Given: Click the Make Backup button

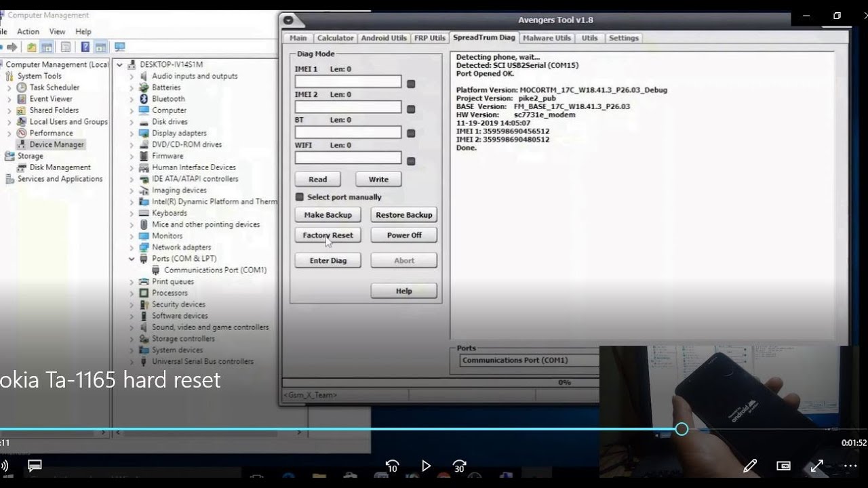Looking at the screenshot, I should (328, 215).
